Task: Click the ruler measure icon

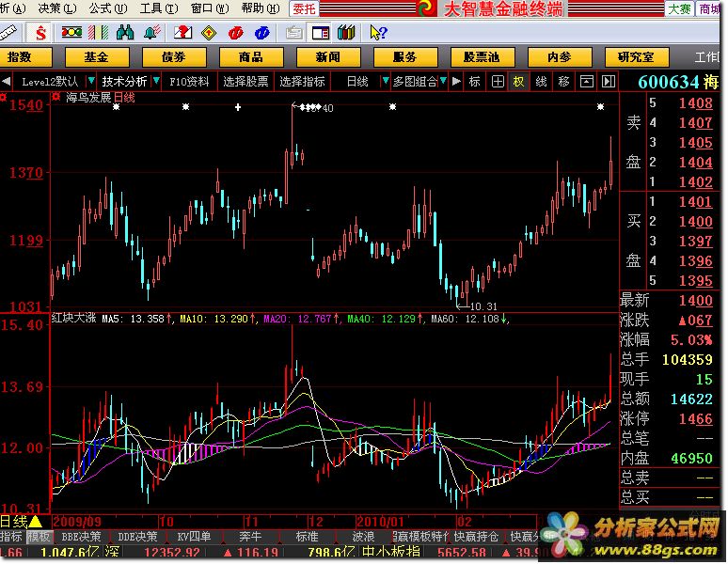Action: point(8,33)
